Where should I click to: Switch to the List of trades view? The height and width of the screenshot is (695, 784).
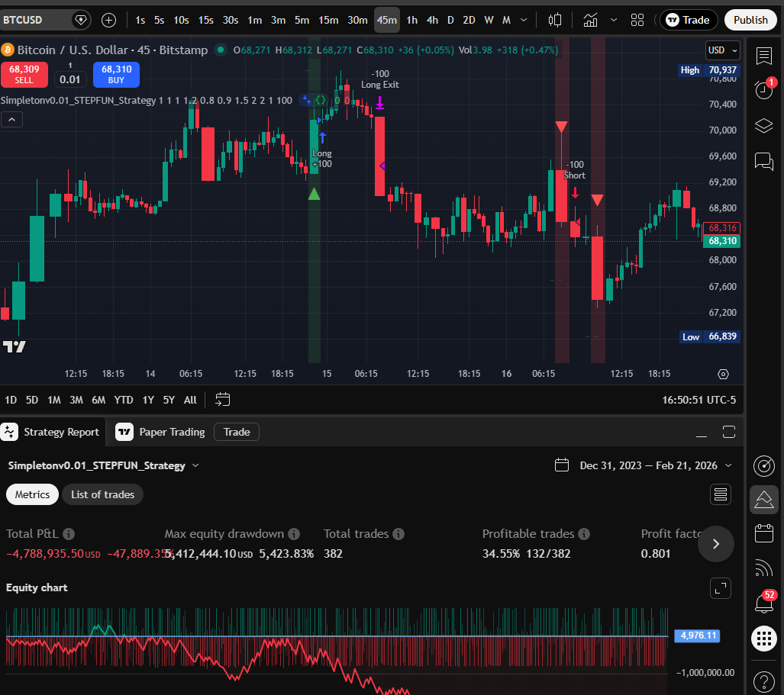click(102, 494)
